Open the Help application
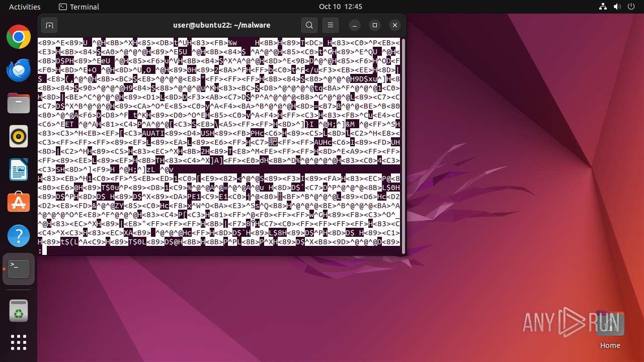 coord(19,236)
